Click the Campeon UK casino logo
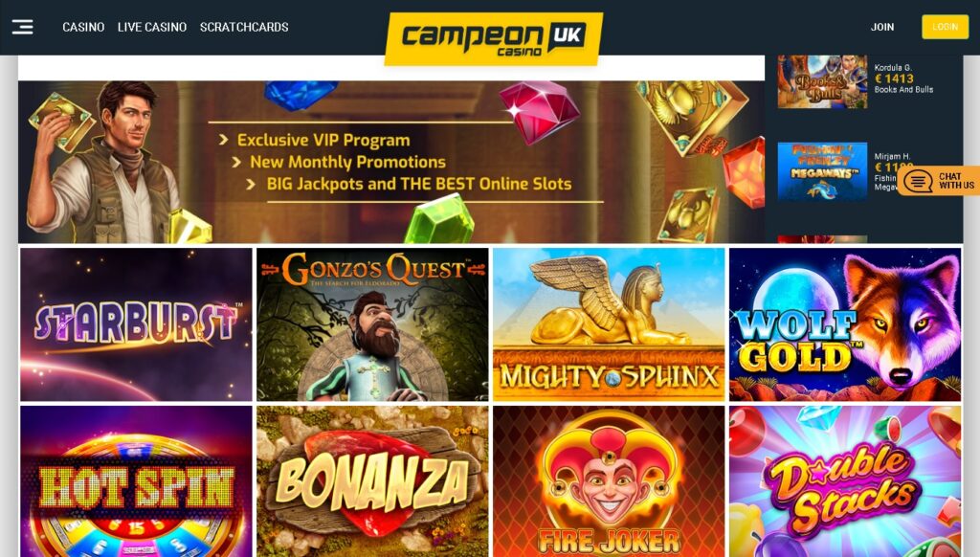Screen dimensions: 980x557 tap(493, 38)
